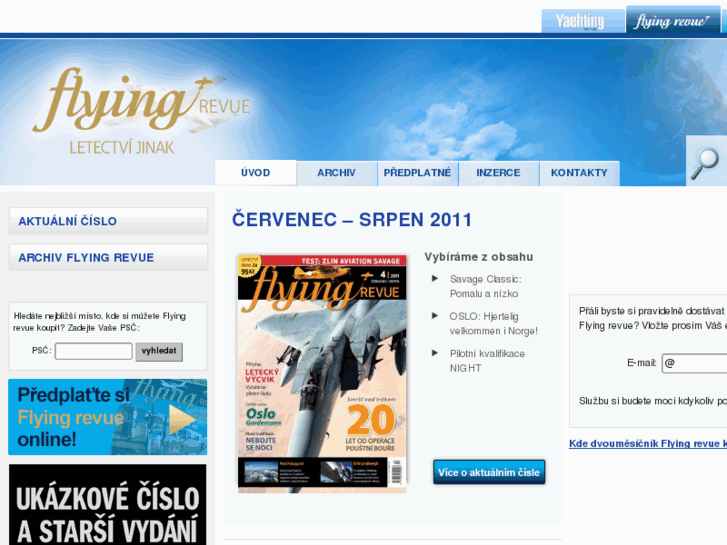Viewport: 727px width, 545px height.
Task: Open the Předplaťte si Flying revue online banner
Action: 108,417
